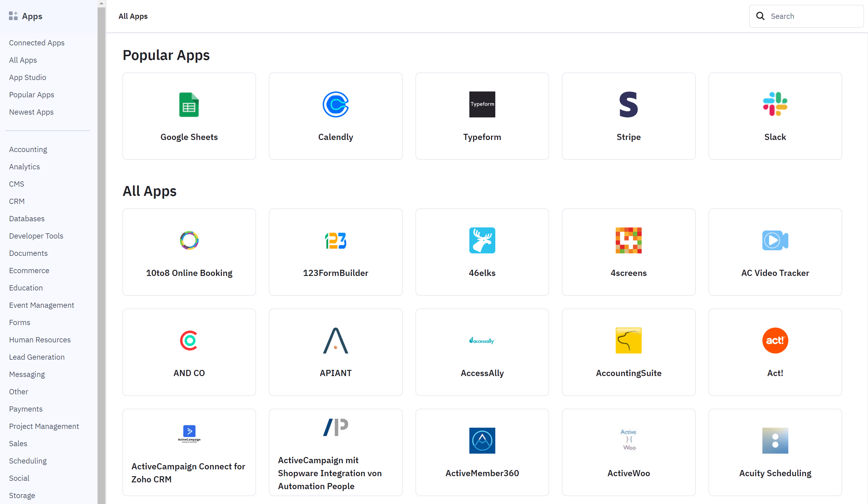Click the Acuity Scheduling card title
868x504 pixels.
tap(775, 473)
